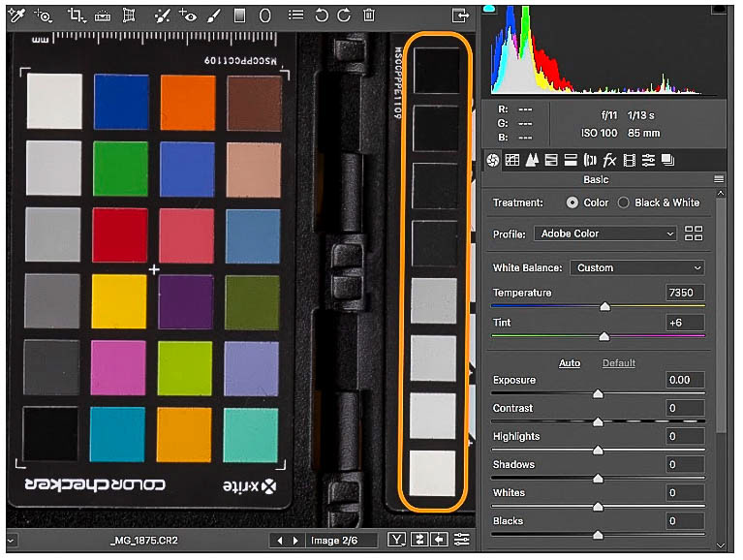Toggle highlight clipping warning in histogram

pyautogui.click(x=720, y=9)
